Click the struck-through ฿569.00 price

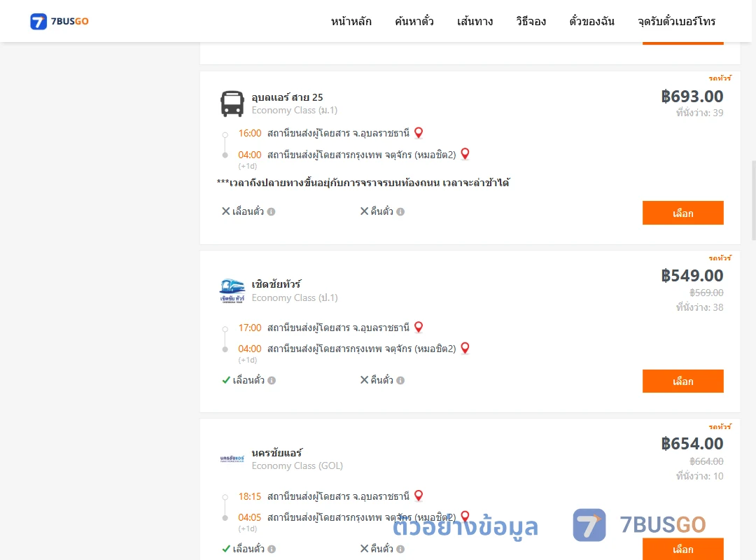[x=706, y=293]
